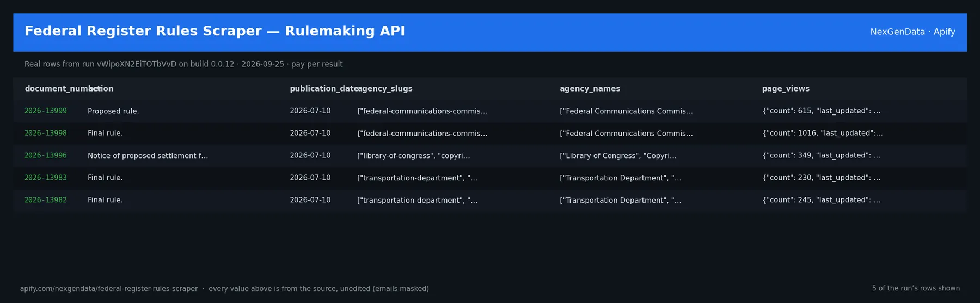
Task: Select publication date in row 2026-13982
Action: pyautogui.click(x=310, y=201)
